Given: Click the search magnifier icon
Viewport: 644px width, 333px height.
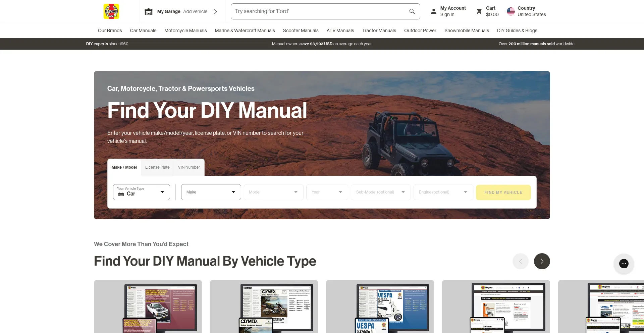Looking at the screenshot, I should pos(412,11).
